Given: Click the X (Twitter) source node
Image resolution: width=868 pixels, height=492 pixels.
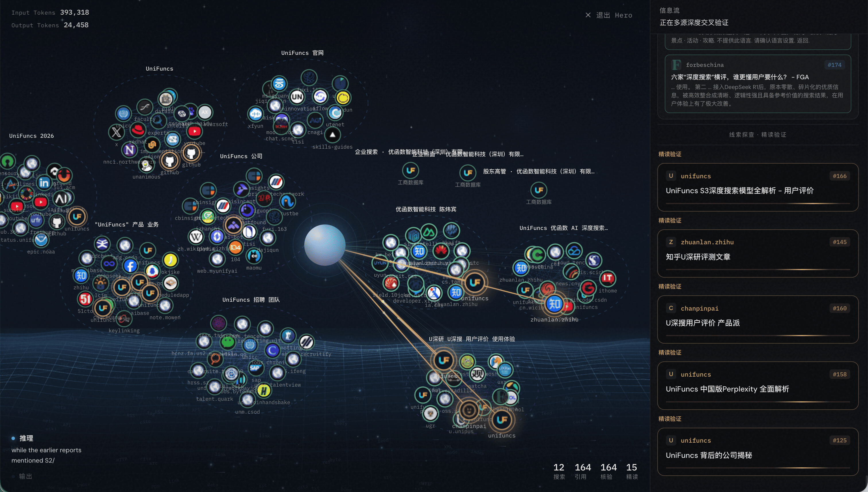Looking at the screenshot, I should click(116, 132).
